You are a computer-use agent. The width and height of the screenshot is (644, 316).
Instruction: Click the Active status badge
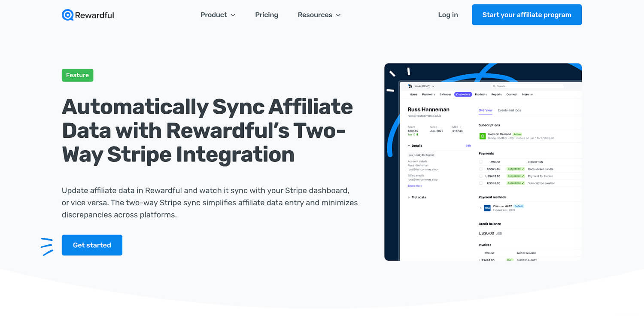pyautogui.click(x=517, y=134)
